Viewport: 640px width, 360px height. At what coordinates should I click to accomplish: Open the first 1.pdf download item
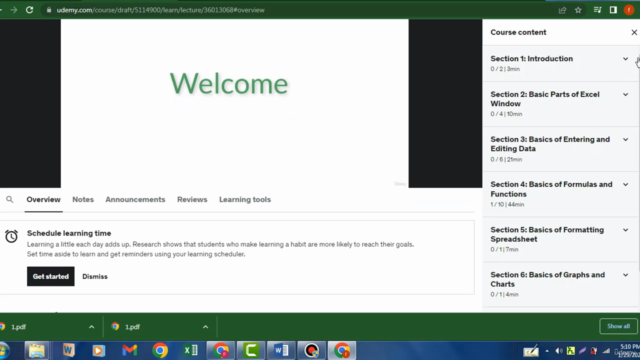(18, 327)
